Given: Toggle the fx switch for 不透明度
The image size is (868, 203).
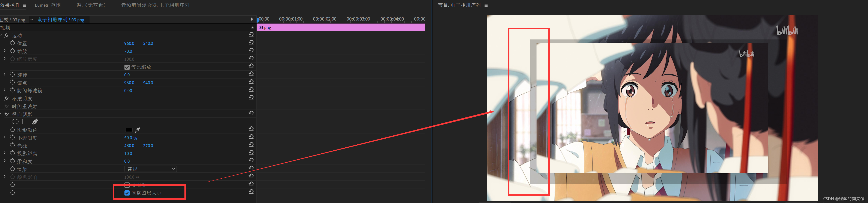Looking at the screenshot, I should (6, 98).
